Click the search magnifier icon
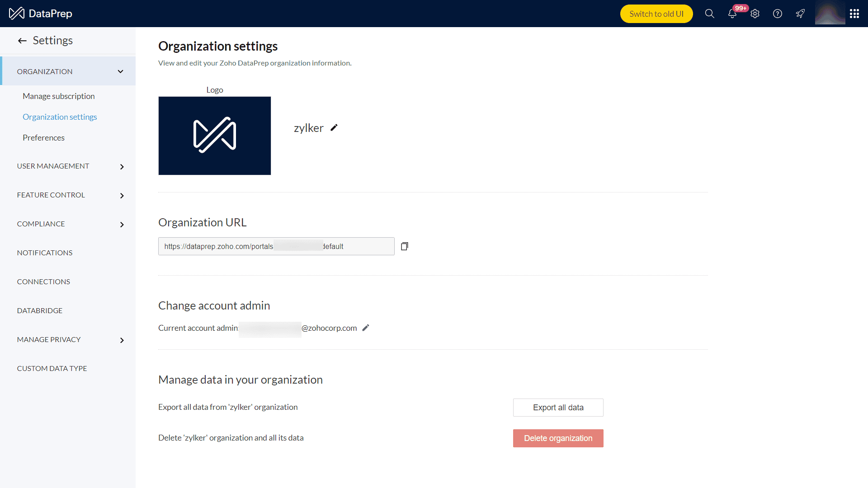The image size is (868, 488). coord(709,14)
